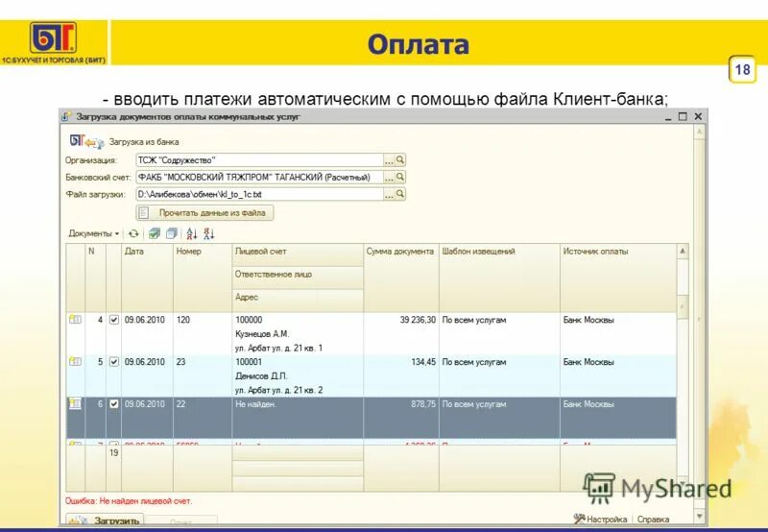This screenshot has width=768, height=532.
Task: Click ellipsis selector for Банковский счет field
Action: [389, 177]
